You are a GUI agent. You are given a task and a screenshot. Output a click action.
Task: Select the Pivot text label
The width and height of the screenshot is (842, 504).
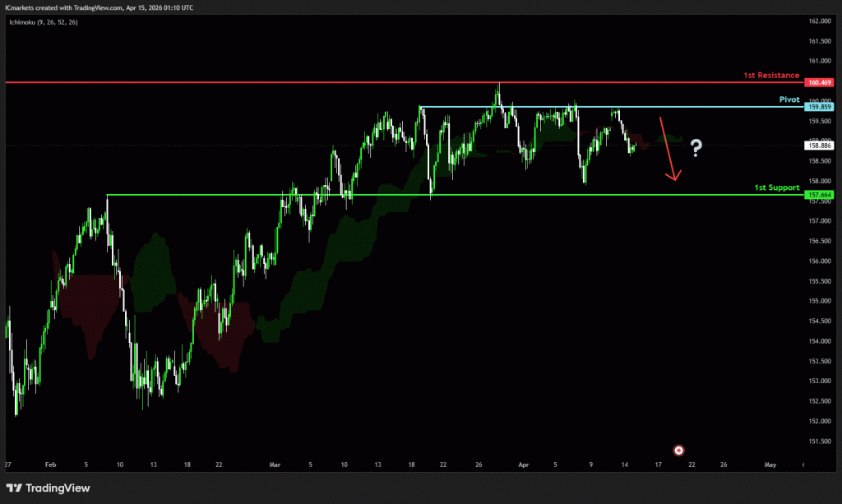point(789,99)
